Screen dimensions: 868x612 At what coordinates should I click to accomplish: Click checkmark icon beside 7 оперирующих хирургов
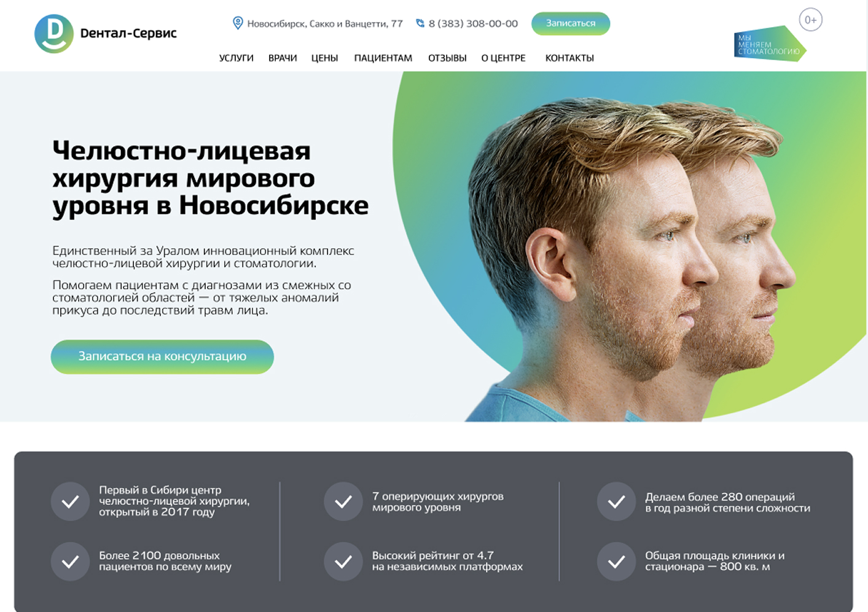tap(343, 501)
